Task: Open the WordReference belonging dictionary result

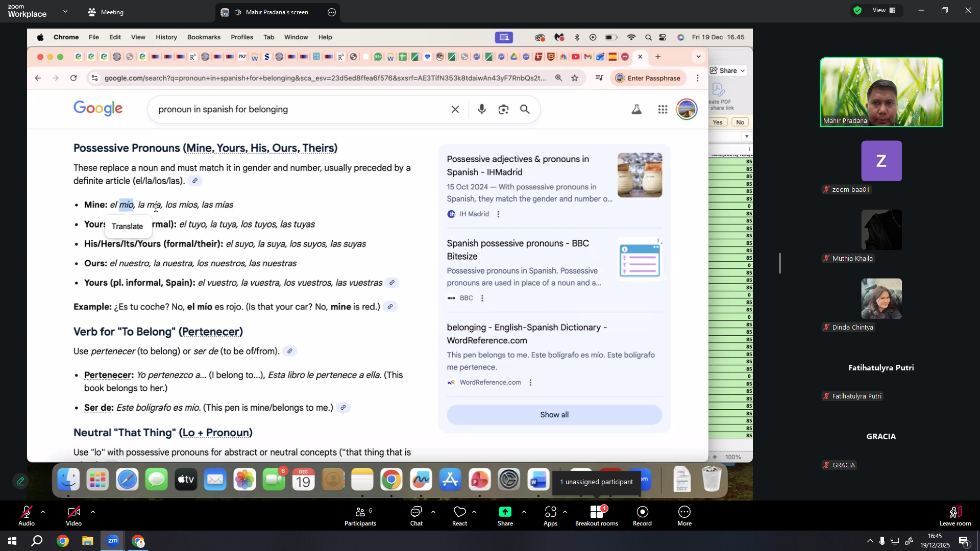Action: [x=527, y=334]
